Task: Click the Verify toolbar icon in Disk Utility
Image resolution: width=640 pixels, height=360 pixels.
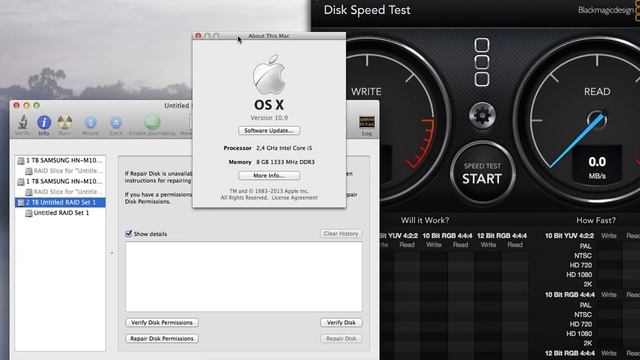Action: click(x=22, y=124)
